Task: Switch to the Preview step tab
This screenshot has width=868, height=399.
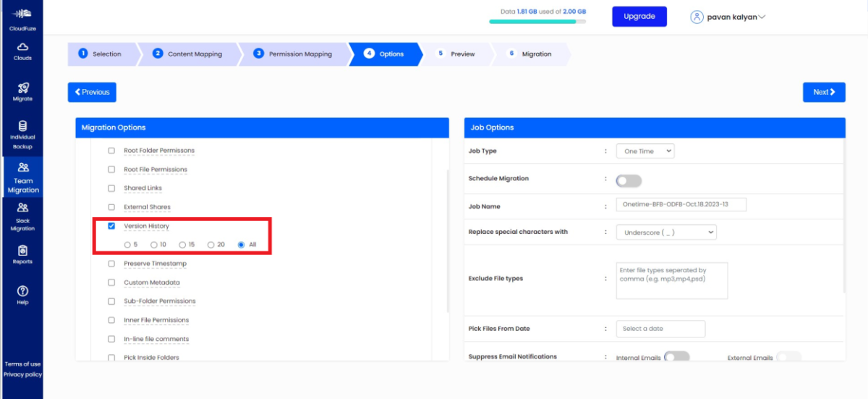Action: point(457,54)
